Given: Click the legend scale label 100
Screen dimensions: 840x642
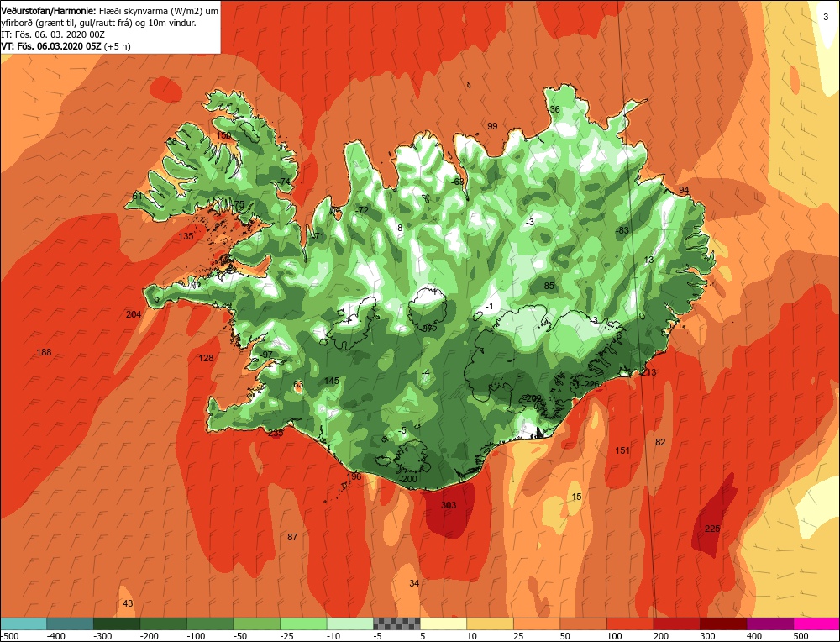Looking at the screenshot, I should (615, 636).
